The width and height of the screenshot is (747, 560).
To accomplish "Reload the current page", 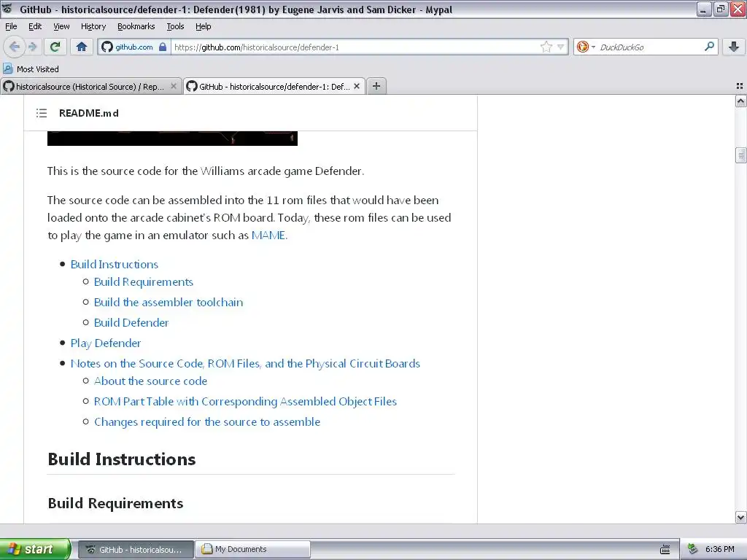I will (55, 47).
